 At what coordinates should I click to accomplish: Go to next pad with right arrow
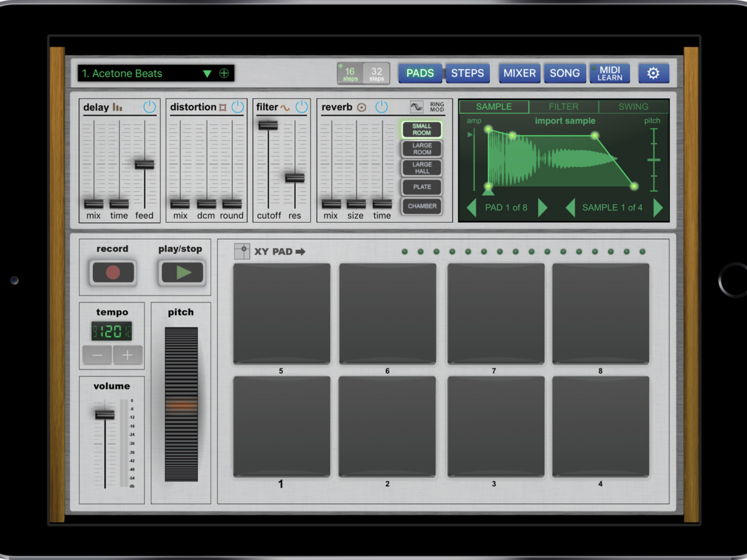point(542,208)
